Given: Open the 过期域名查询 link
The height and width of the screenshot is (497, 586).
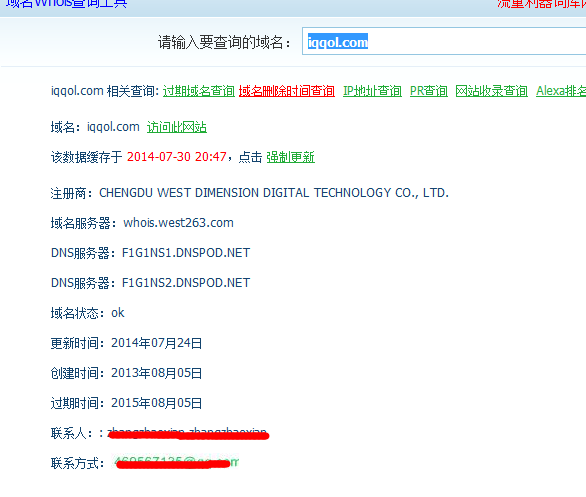Looking at the screenshot, I should [199, 91].
